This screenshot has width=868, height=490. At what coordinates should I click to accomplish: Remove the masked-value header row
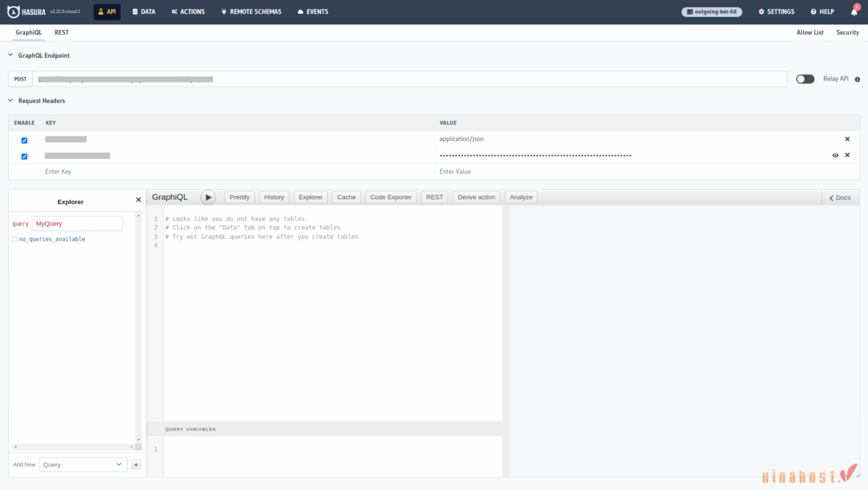coord(848,155)
